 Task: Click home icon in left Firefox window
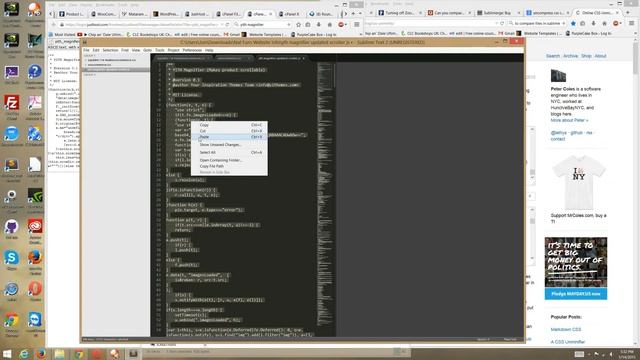click(x=329, y=24)
